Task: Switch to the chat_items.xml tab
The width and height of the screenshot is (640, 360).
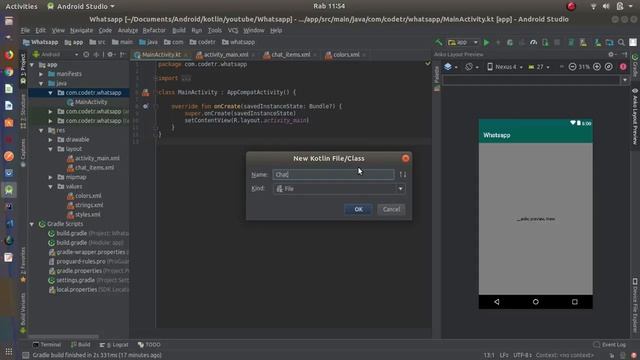Action: (291, 55)
